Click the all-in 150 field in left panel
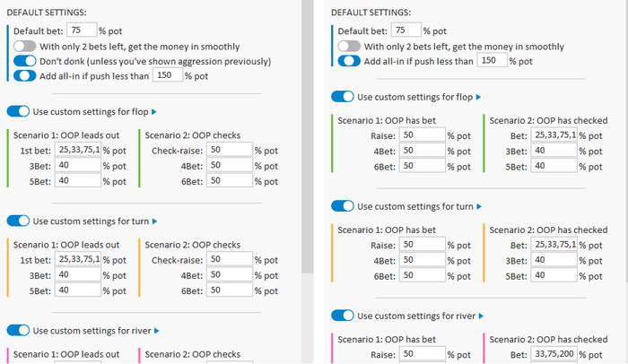Viewport: 628px width, 364px height. (x=166, y=77)
